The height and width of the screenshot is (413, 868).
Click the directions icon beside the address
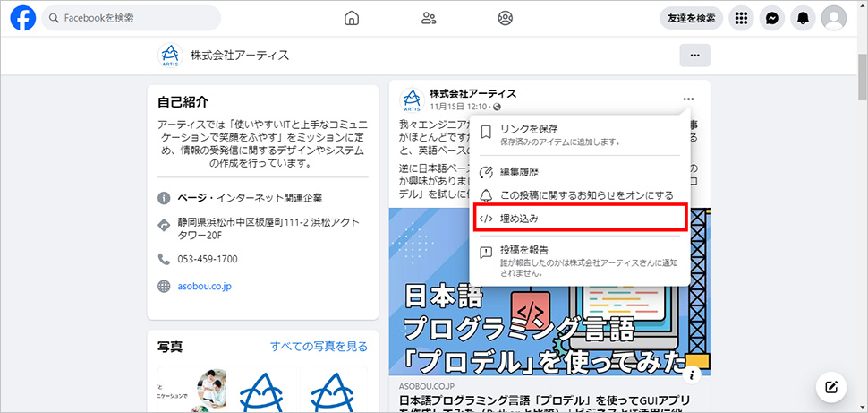pyautogui.click(x=163, y=225)
